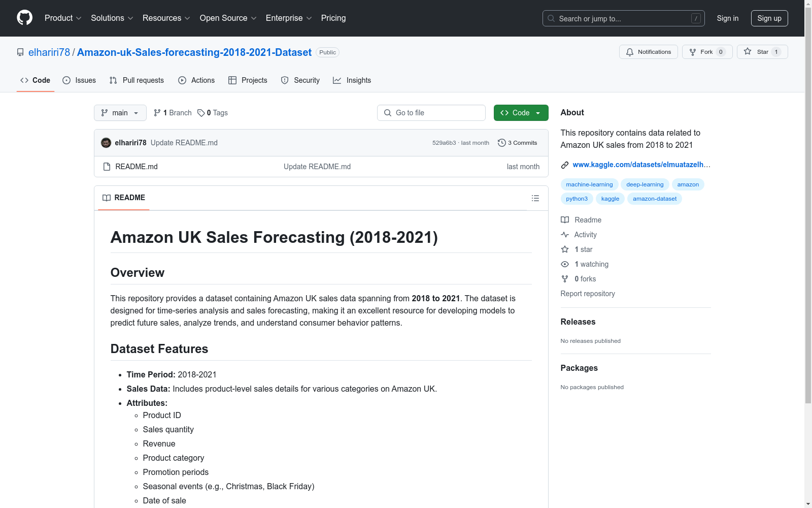Click the link icon beside the Kaggle URL
Image resolution: width=812 pixels, height=508 pixels.
coord(564,165)
